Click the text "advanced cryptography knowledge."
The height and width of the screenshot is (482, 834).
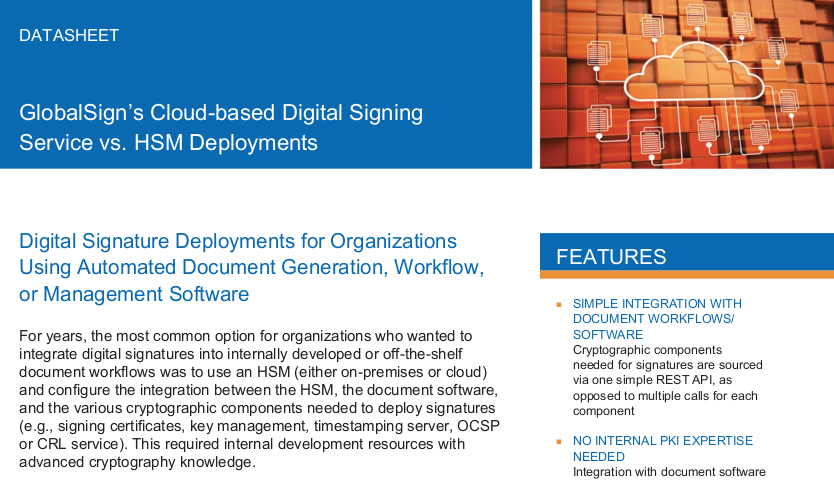[x=138, y=462]
